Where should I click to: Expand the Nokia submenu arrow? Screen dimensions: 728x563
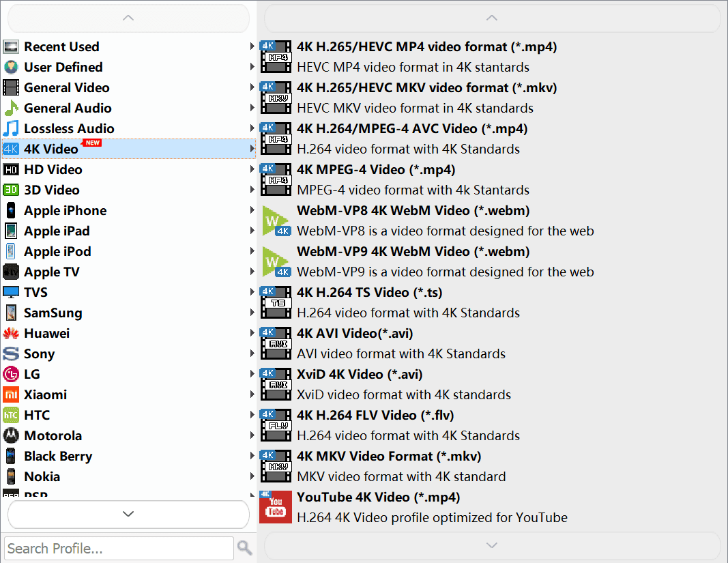pos(252,476)
